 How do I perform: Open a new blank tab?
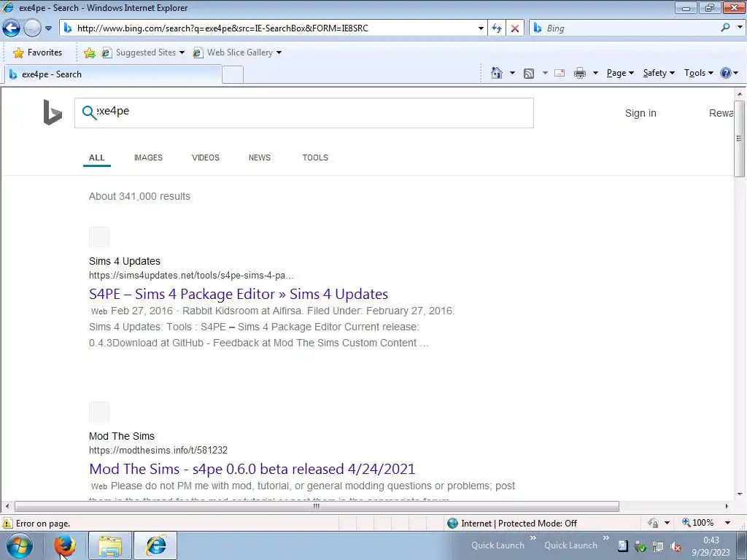[233, 75]
